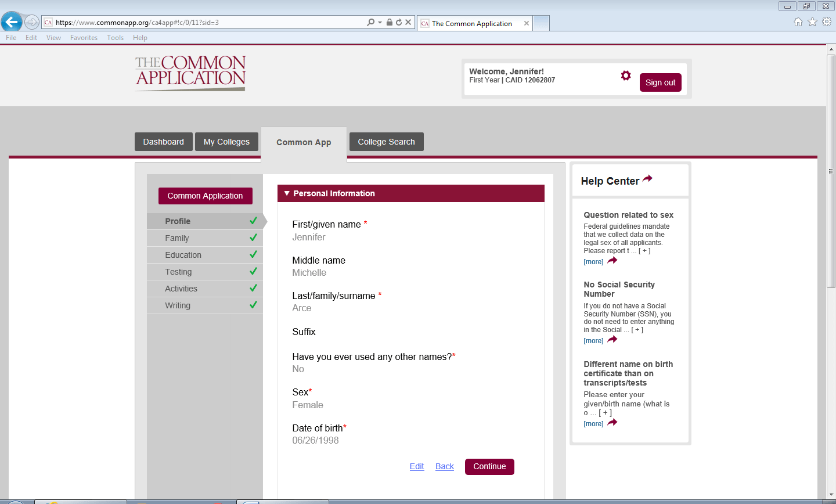Open [more] for Question related to sex
Viewport: 836px width, 504px height.
point(593,262)
